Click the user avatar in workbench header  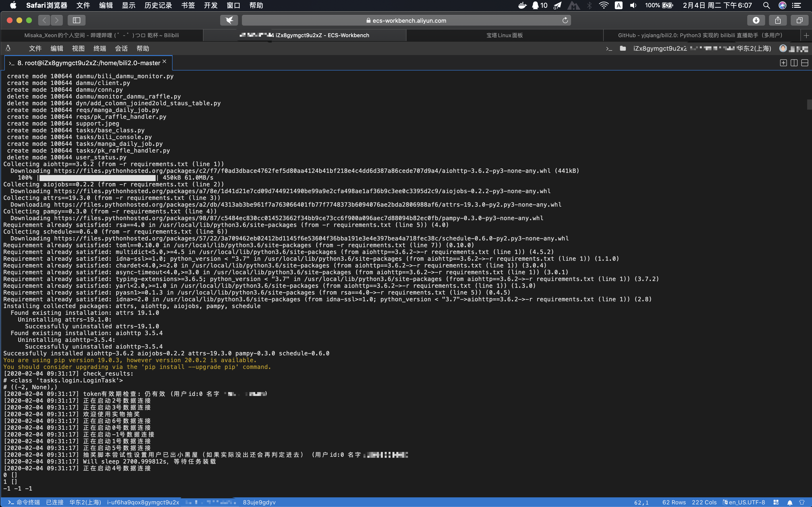click(783, 49)
